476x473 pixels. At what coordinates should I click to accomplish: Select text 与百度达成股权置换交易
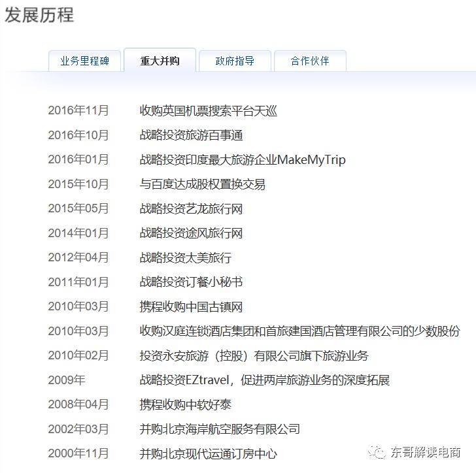click(x=203, y=184)
